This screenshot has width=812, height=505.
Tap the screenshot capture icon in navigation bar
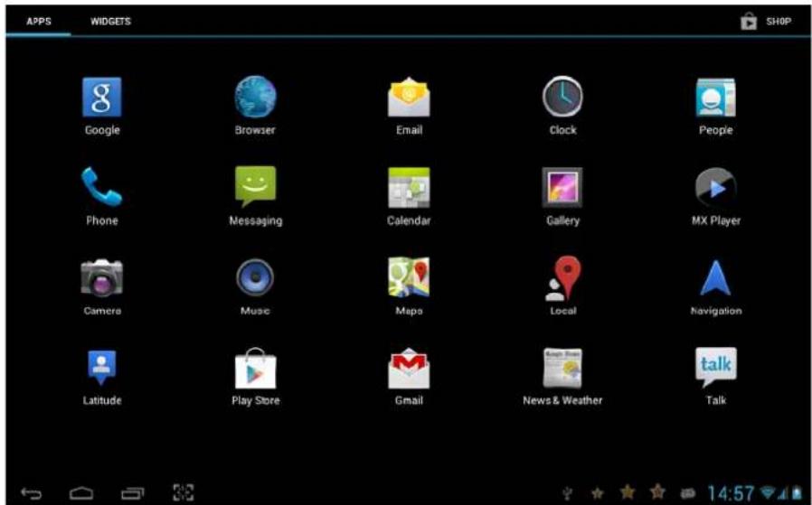(x=184, y=492)
